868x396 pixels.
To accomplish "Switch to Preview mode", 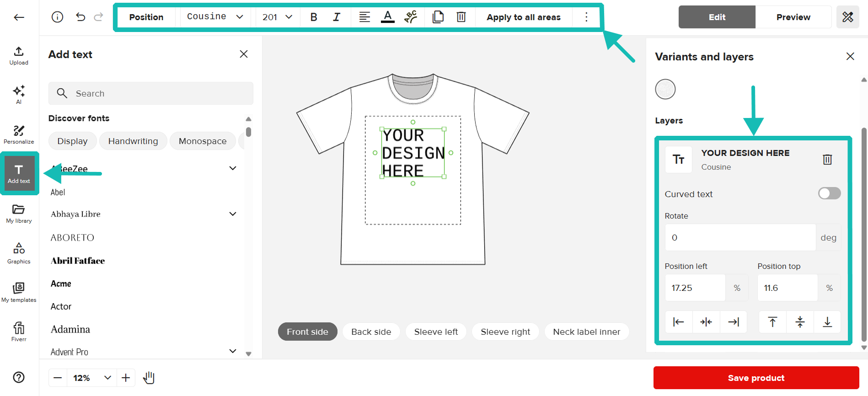I will coord(793,17).
